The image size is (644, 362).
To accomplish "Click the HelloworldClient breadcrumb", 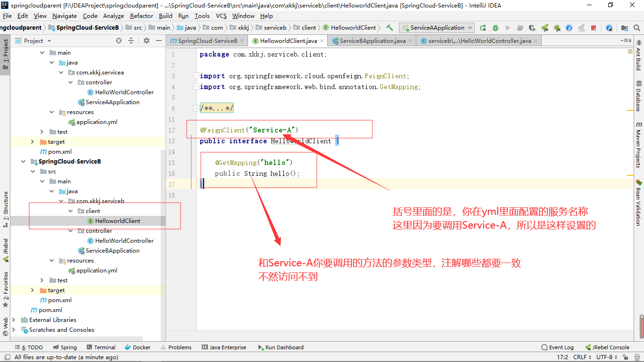I will click(x=349, y=28).
